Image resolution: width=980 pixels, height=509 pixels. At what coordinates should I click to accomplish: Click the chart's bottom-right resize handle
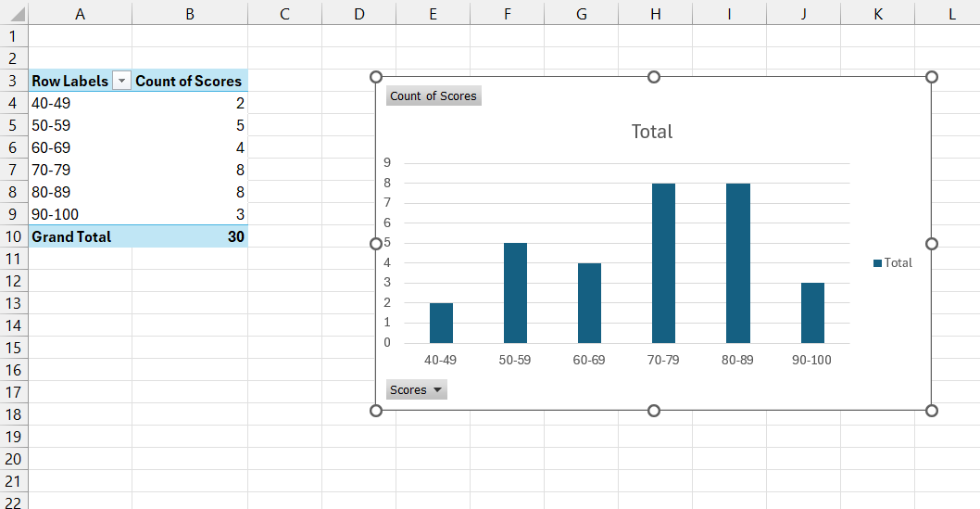pyautogui.click(x=931, y=410)
